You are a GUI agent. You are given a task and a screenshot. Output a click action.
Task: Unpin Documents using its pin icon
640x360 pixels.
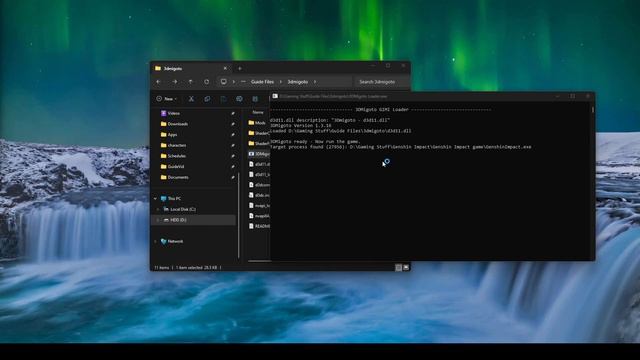click(233, 177)
